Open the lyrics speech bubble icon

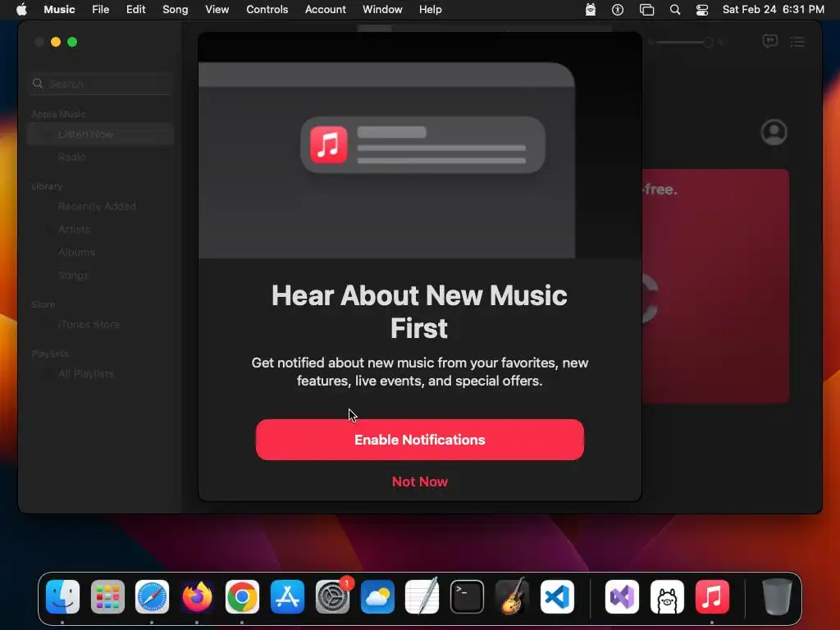tap(769, 41)
